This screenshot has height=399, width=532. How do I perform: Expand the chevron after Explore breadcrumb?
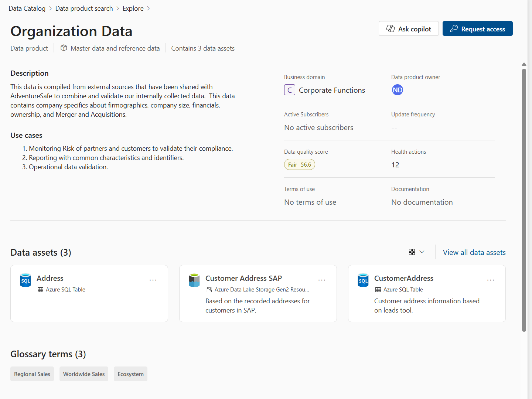149,8
